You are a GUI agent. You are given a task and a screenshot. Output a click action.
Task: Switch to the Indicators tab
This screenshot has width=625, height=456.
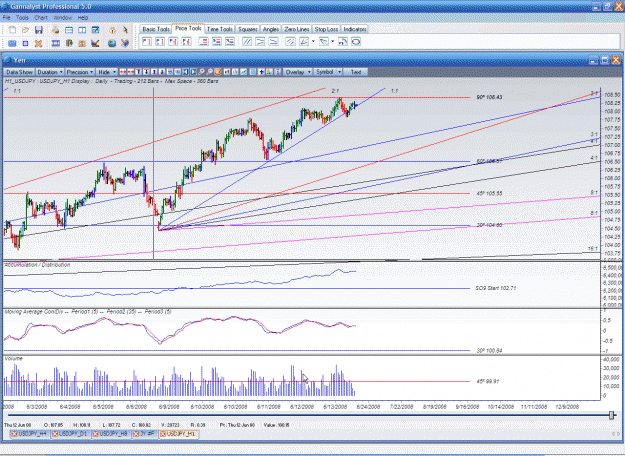point(354,29)
